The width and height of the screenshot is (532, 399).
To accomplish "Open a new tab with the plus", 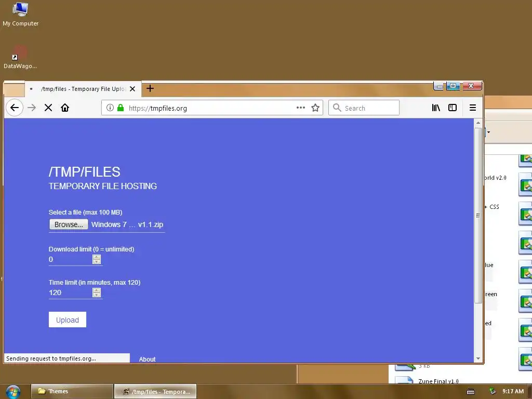I will (x=150, y=88).
